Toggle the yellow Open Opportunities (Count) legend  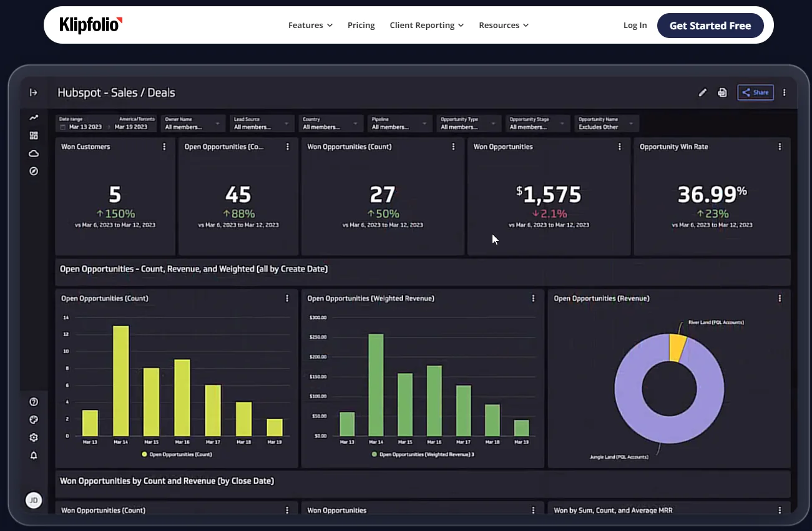[x=177, y=454]
